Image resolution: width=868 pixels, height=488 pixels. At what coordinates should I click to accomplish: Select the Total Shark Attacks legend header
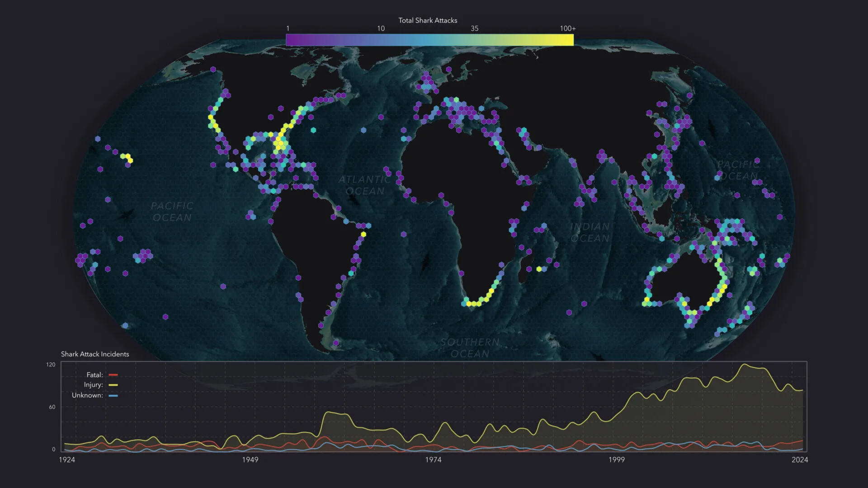[427, 20]
